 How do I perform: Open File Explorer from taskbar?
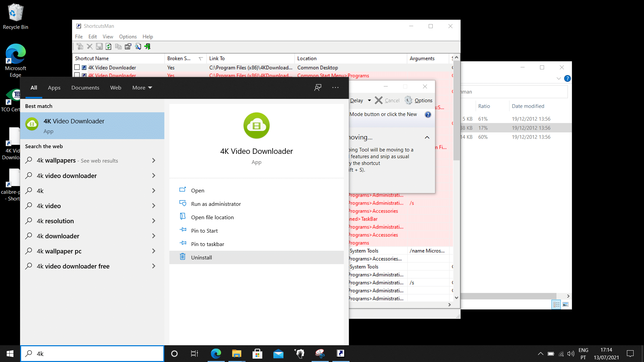236,354
